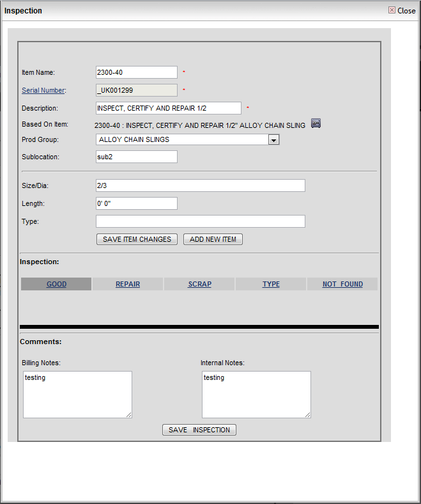Edit the Description input field

tap(168, 108)
